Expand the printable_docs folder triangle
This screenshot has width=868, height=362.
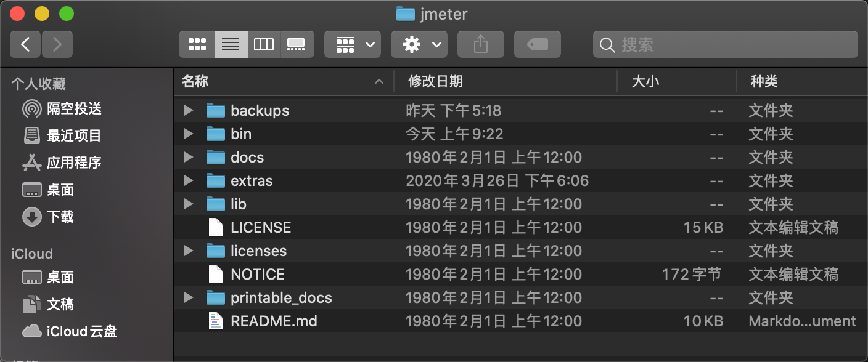coord(189,298)
